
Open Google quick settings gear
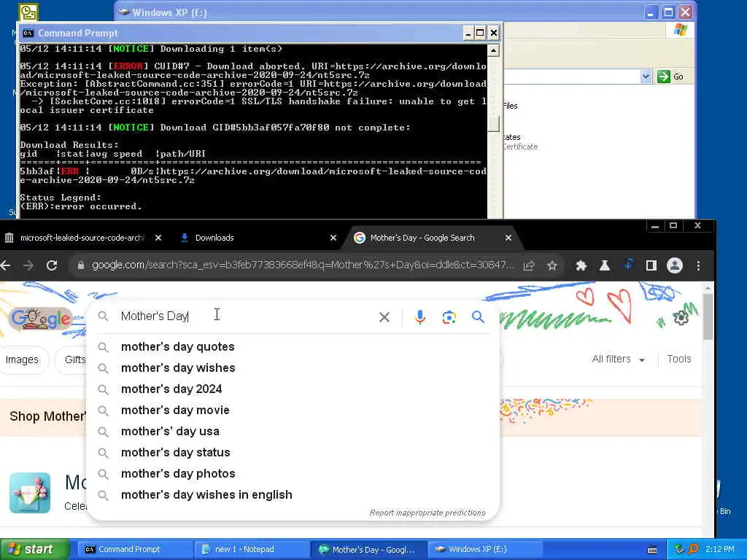point(681,318)
